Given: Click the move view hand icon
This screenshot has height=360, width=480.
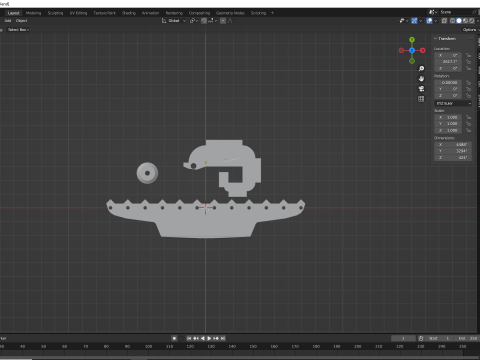Looking at the screenshot, I should click(421, 79).
